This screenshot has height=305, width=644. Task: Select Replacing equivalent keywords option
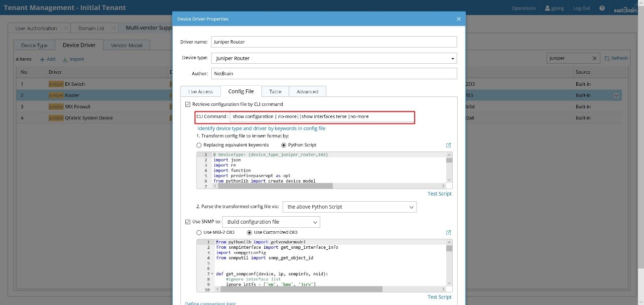click(x=199, y=145)
